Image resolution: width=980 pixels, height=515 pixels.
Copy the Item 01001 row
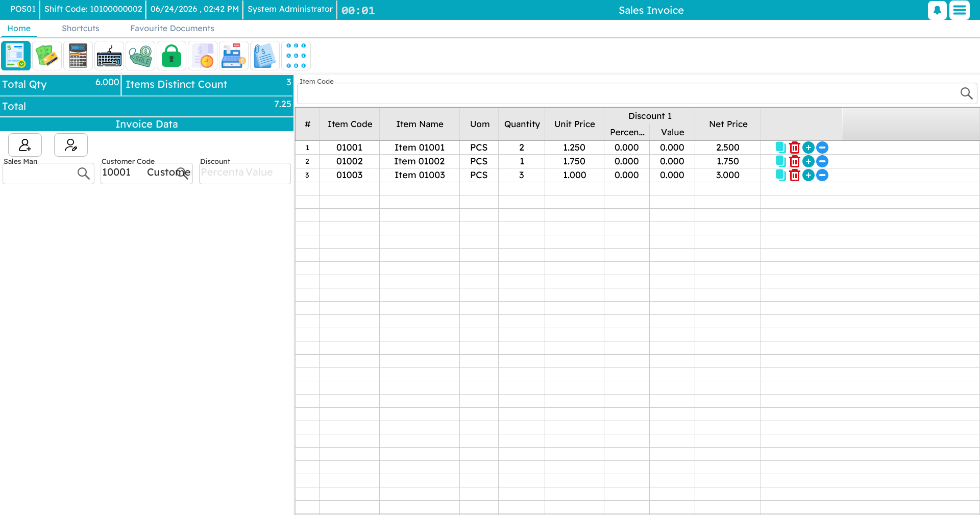780,148
